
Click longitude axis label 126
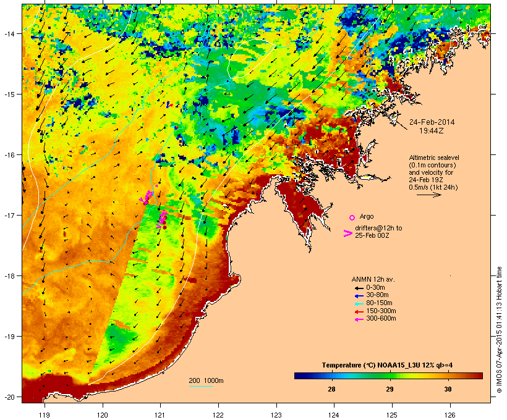pyautogui.click(x=449, y=415)
